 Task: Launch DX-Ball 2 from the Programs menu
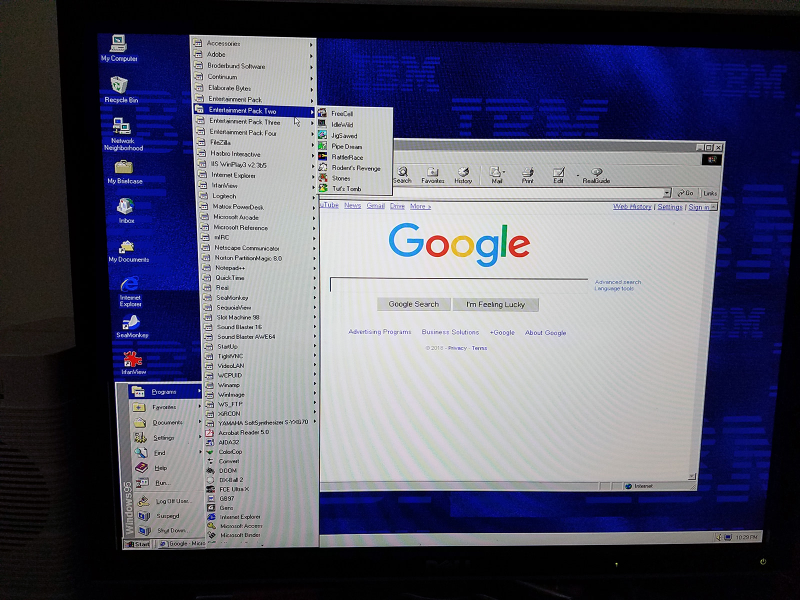tap(262, 480)
